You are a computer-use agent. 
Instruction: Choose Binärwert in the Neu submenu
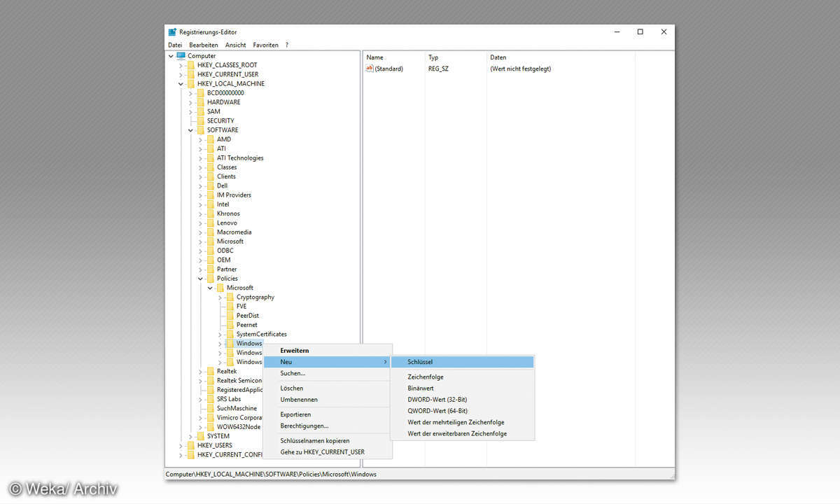coord(462,388)
